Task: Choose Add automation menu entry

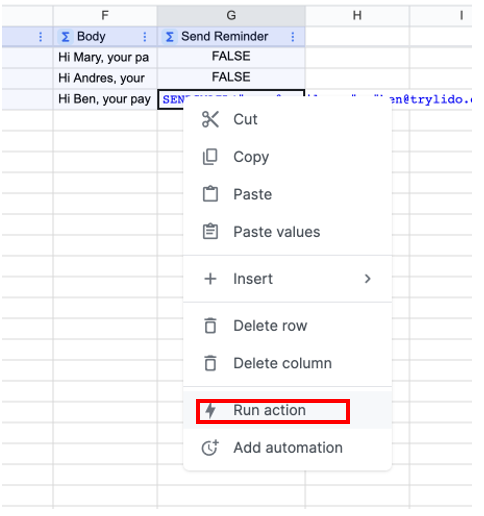Action: click(x=287, y=447)
